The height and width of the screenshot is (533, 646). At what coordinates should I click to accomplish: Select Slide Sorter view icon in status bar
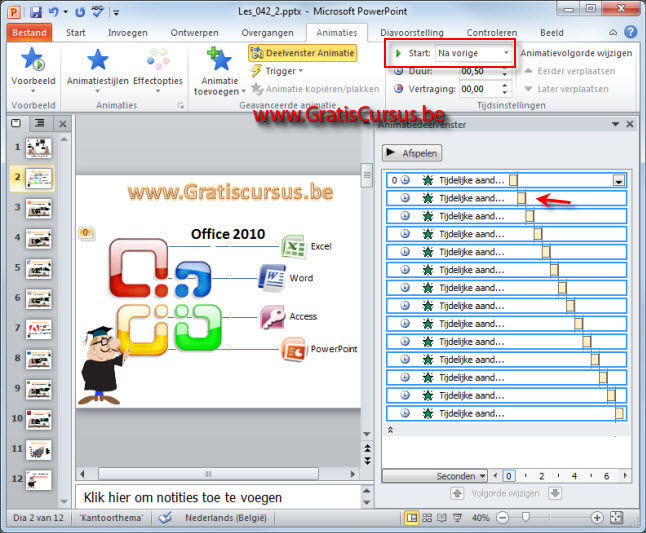(427, 518)
